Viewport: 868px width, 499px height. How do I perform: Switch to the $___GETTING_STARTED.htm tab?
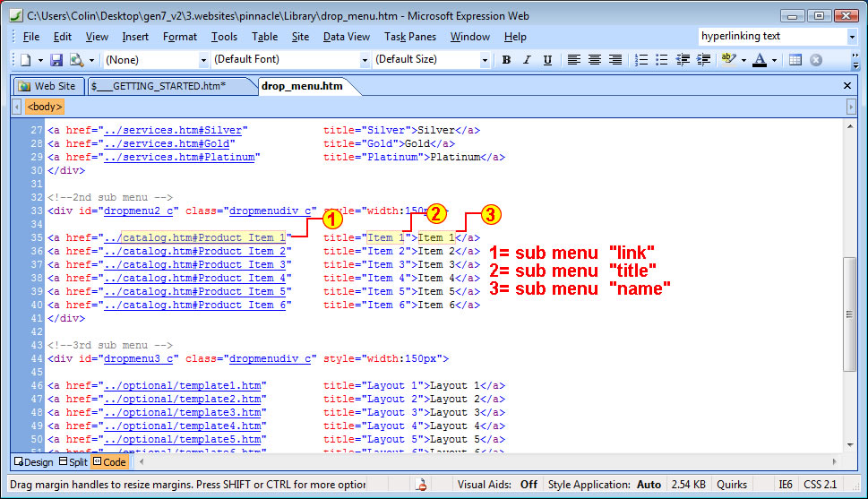pyautogui.click(x=159, y=86)
